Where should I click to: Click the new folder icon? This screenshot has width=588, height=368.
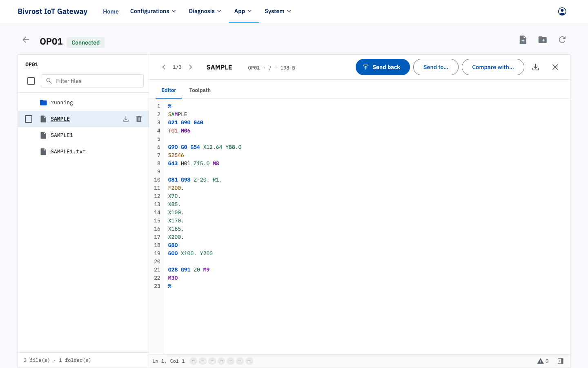click(x=542, y=40)
